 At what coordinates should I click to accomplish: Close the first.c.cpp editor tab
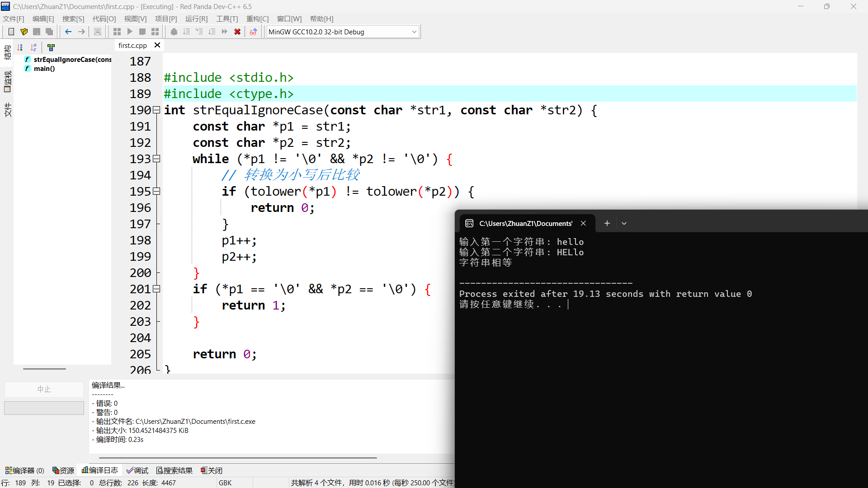(157, 45)
